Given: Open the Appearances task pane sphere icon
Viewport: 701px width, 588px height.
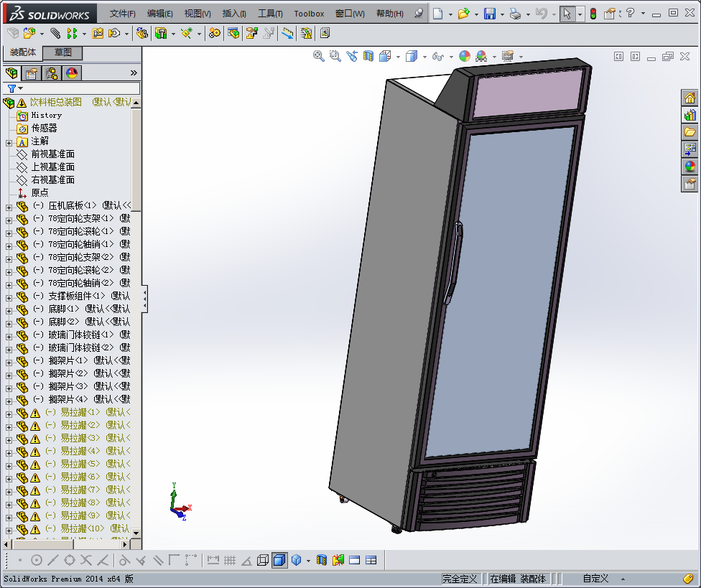Looking at the screenshot, I should (x=690, y=167).
